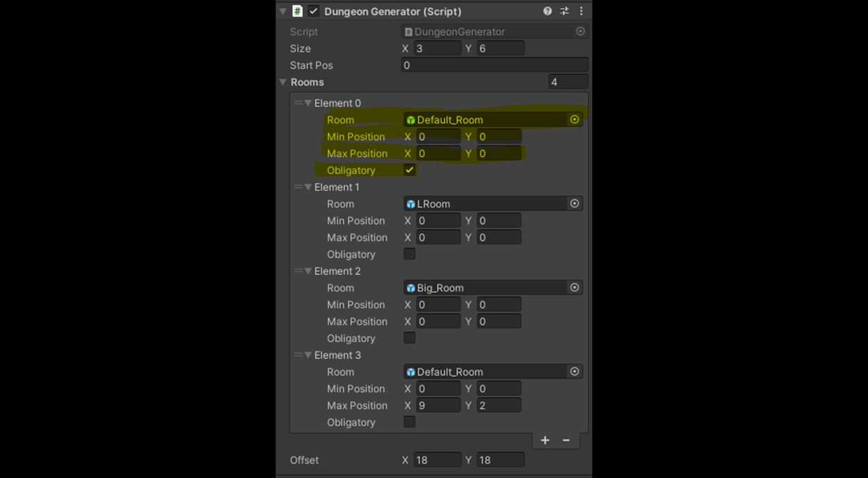Disable the Dungeon Generator component checkbox

coord(314,11)
